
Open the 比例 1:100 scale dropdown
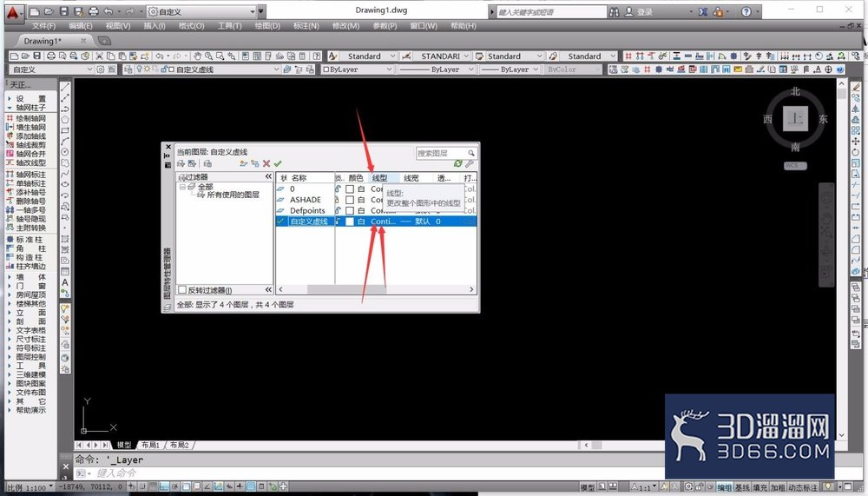(x=30, y=487)
